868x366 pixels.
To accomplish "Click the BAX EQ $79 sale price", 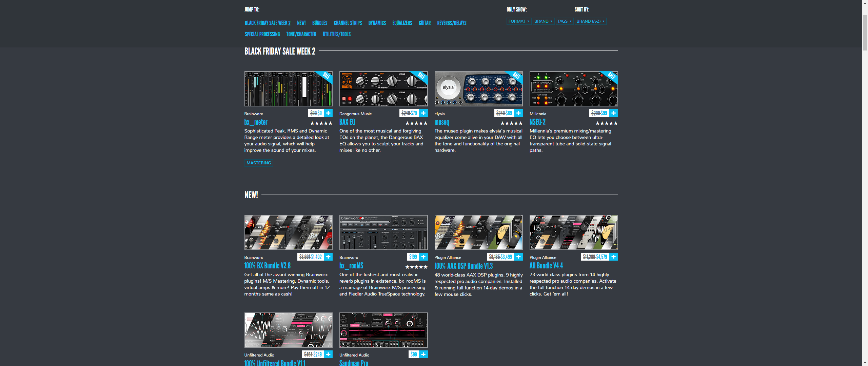I will (414, 113).
